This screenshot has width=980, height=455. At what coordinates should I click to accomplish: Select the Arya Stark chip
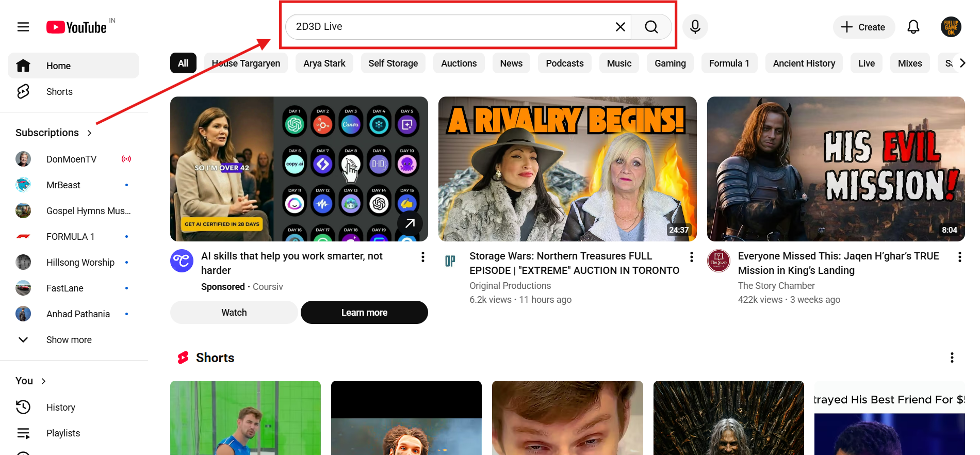(x=324, y=63)
